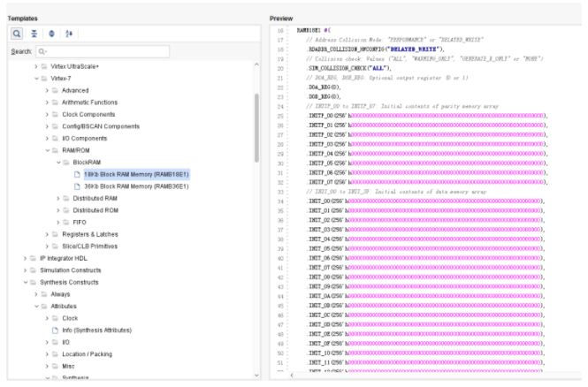Select the Synthesis Constructs label
The image size is (588, 387).
tap(69, 282)
